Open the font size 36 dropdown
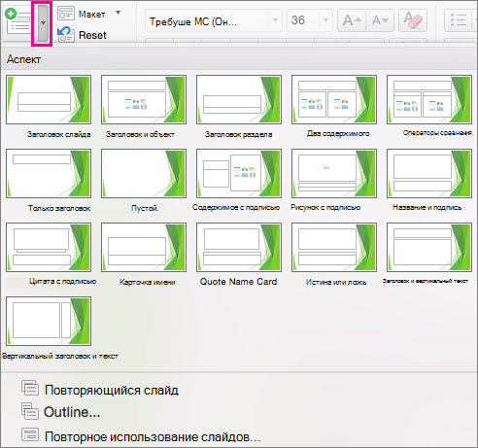The width and height of the screenshot is (478, 448). 325,20
